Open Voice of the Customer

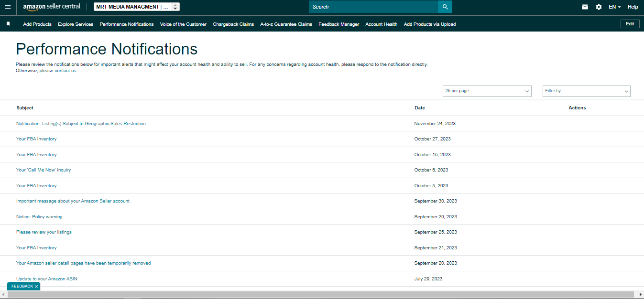183,24
